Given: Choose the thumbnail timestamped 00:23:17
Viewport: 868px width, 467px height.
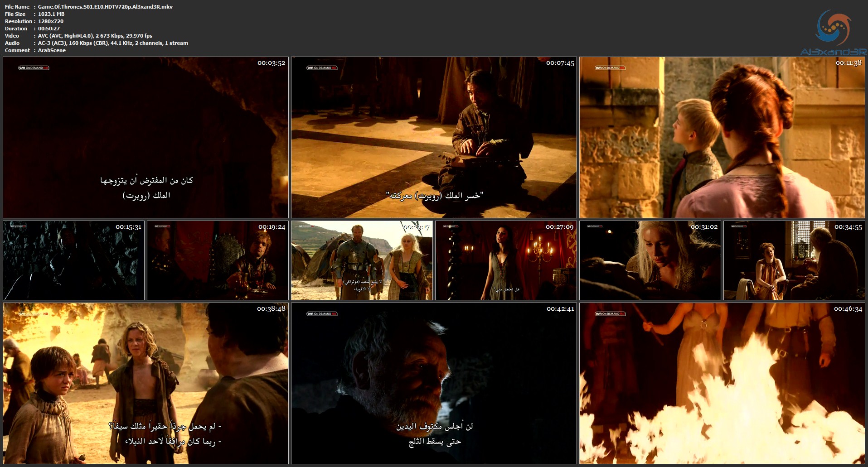Looking at the screenshot, I should click(x=362, y=260).
